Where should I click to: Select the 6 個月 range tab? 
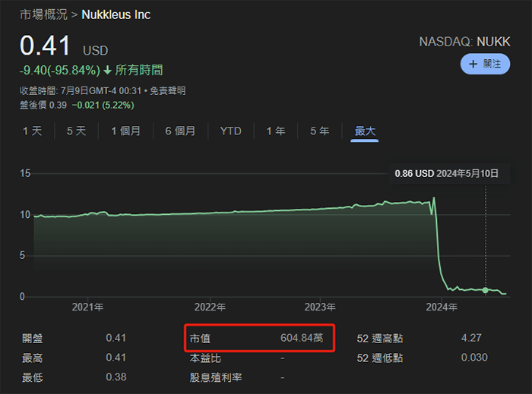click(180, 131)
